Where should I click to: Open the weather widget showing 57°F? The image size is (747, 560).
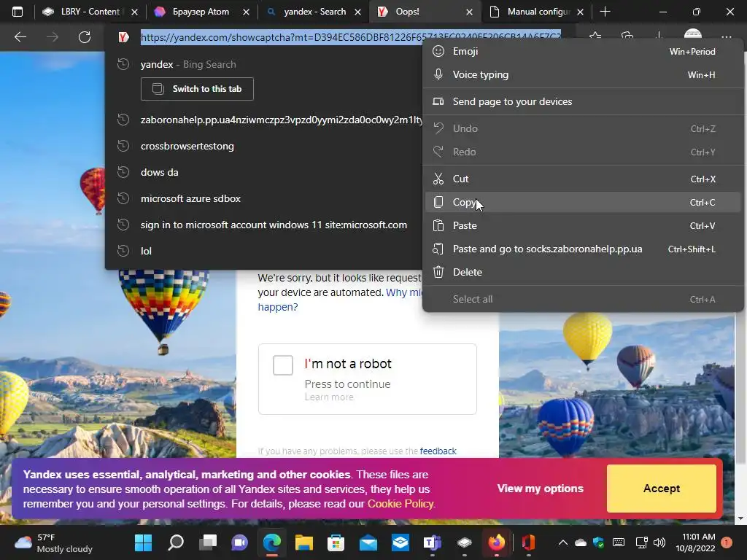tap(53, 542)
